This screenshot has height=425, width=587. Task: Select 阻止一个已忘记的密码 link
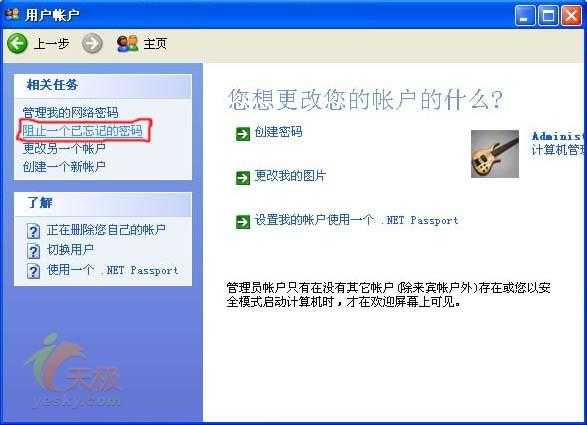click(x=82, y=130)
